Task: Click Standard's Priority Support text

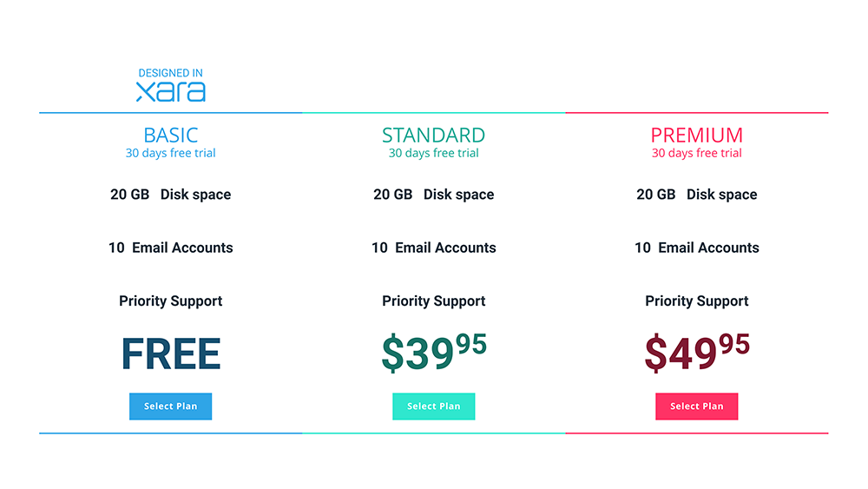Action: coord(434,301)
